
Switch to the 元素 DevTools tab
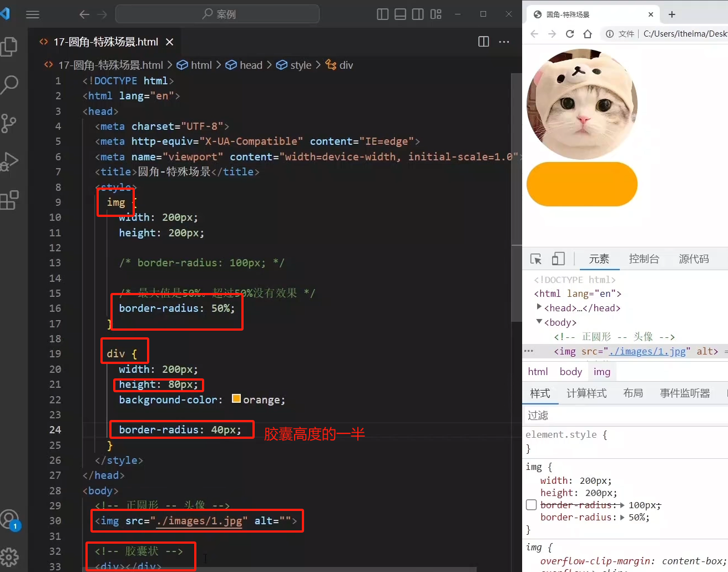click(x=599, y=259)
